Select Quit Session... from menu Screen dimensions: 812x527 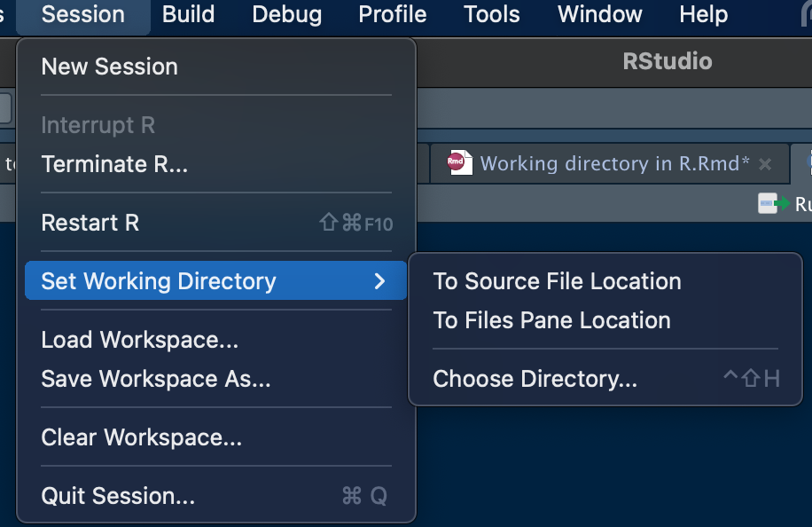click(x=216, y=496)
